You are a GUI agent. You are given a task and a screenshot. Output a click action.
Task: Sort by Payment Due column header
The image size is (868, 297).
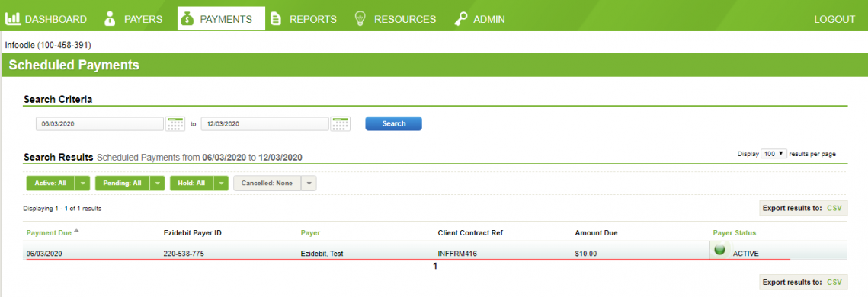[x=49, y=233]
